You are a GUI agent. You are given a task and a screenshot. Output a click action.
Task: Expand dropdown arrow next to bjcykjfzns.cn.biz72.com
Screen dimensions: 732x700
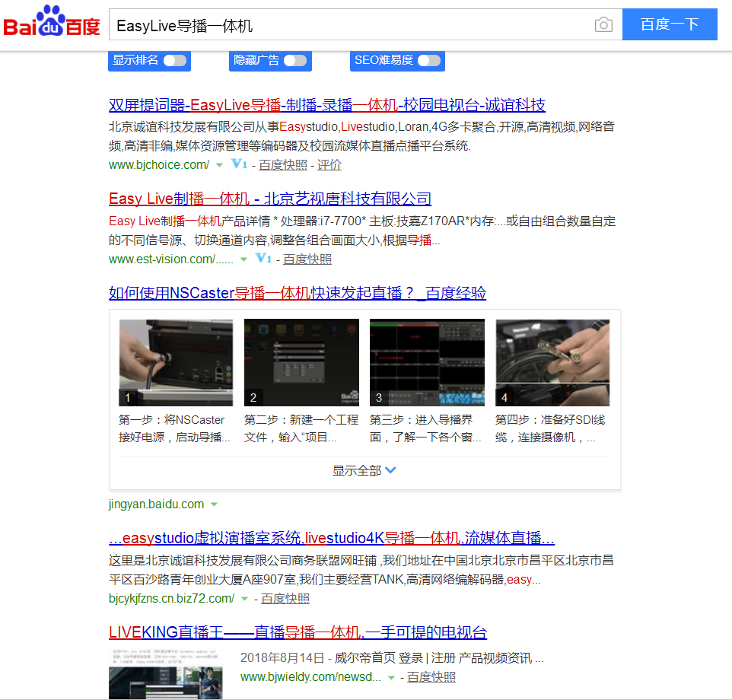click(x=244, y=599)
